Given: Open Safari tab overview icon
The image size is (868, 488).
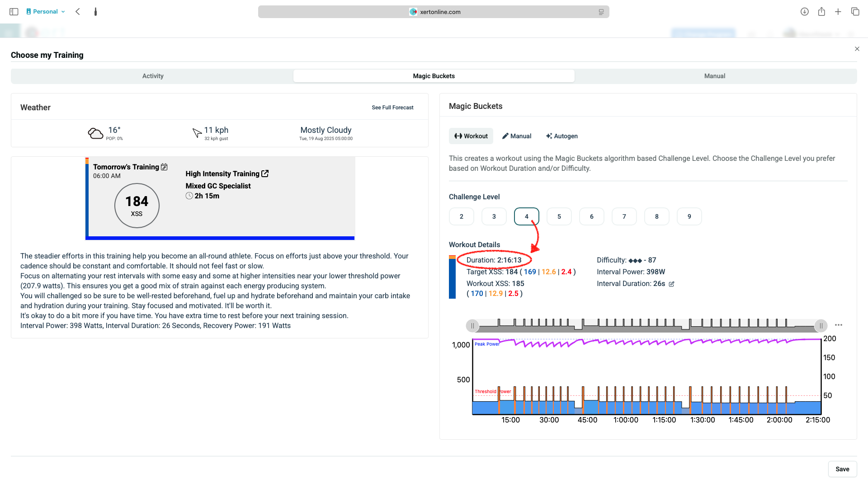Looking at the screenshot, I should (855, 12).
